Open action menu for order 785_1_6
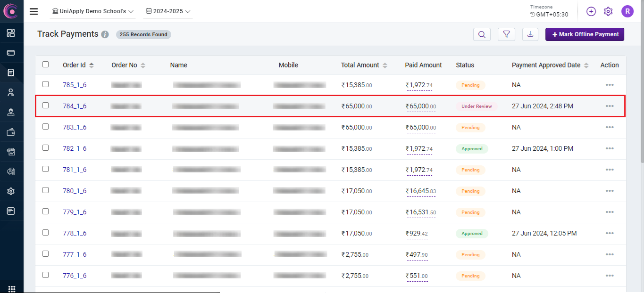This screenshot has width=644, height=293. (x=610, y=85)
